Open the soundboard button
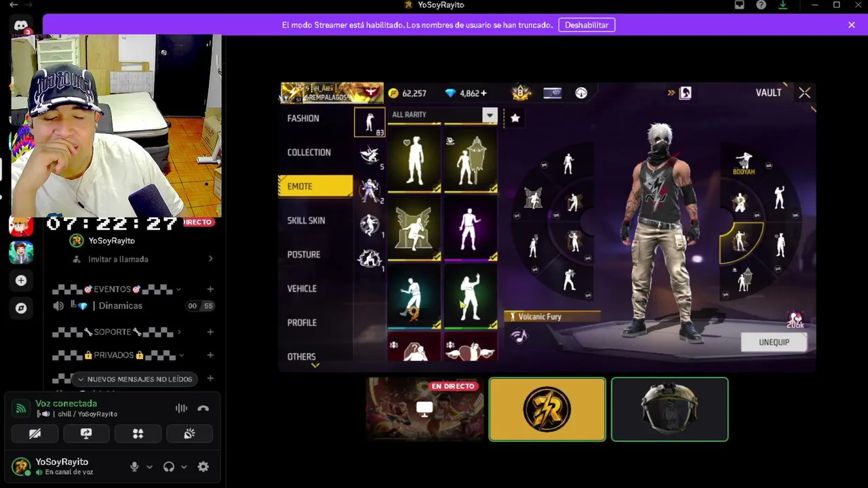 coord(189,434)
